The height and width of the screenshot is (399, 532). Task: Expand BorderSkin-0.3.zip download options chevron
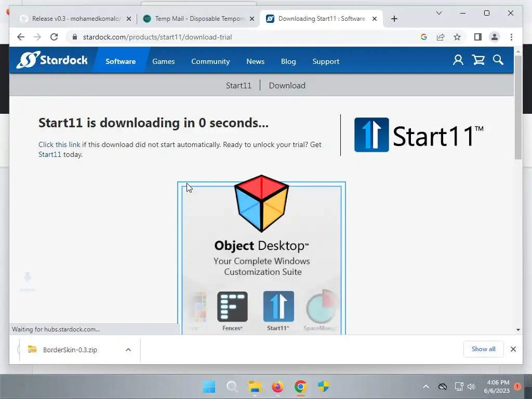click(x=128, y=350)
